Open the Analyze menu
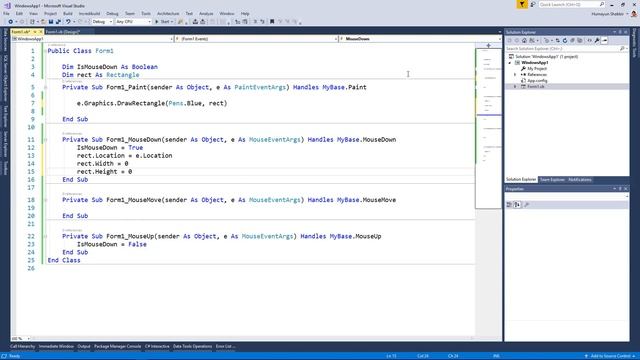 click(206, 13)
